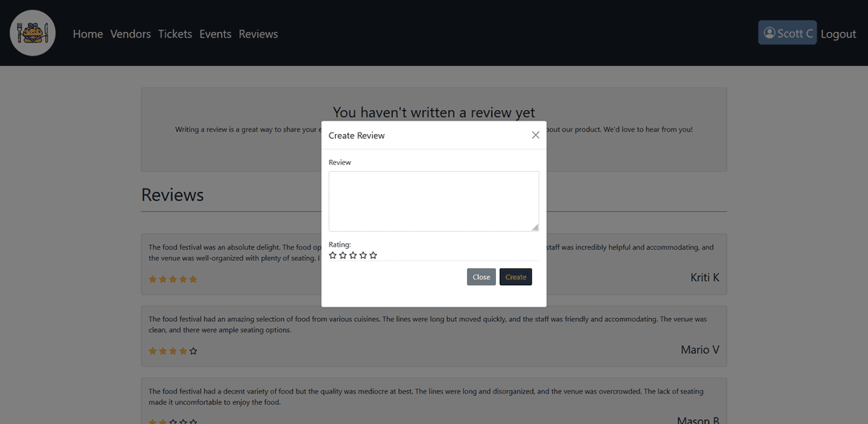Focus the Review text area
Image resolution: width=868 pixels, height=424 pixels.
tap(433, 201)
